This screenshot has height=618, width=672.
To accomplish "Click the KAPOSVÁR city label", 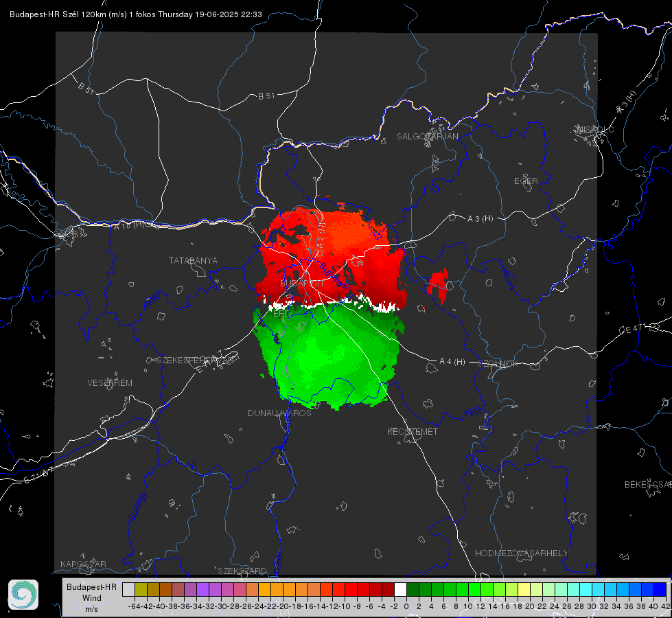I will coord(83,564).
